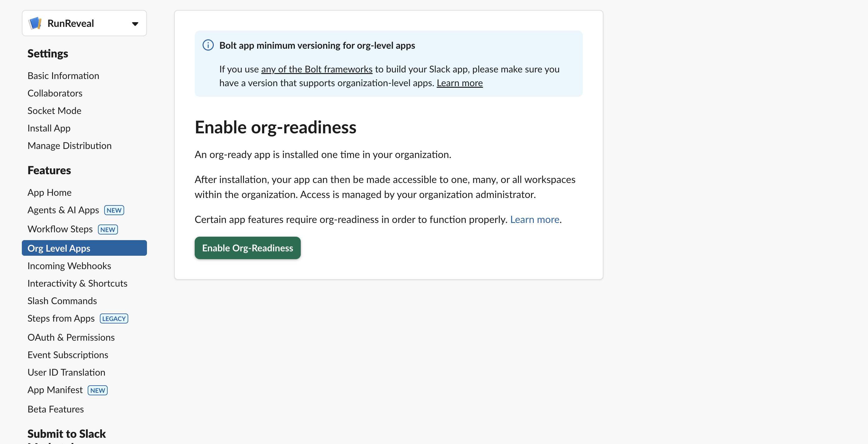Click the RunReveal app icon
Image resolution: width=868 pixels, height=444 pixels.
click(x=36, y=23)
